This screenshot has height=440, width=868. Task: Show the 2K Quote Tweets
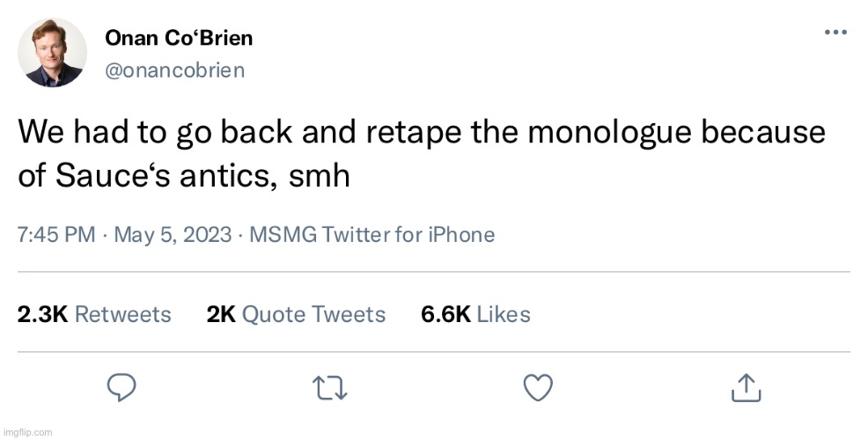[296, 314]
